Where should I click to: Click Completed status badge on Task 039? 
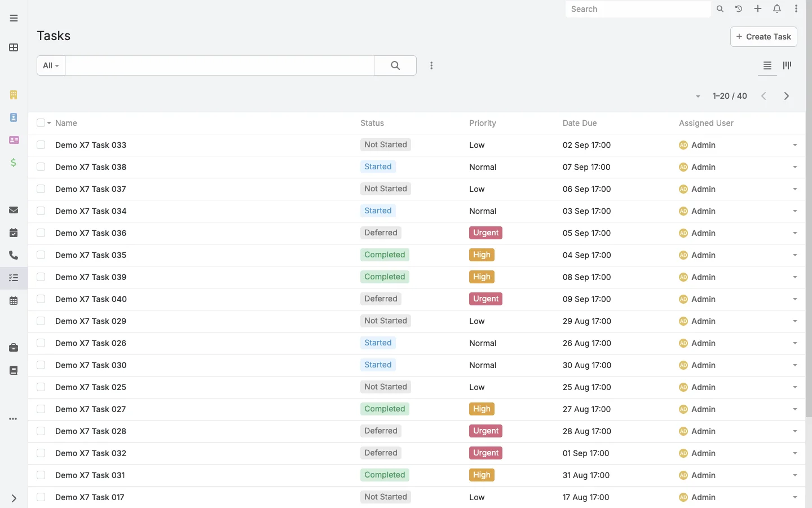point(385,277)
